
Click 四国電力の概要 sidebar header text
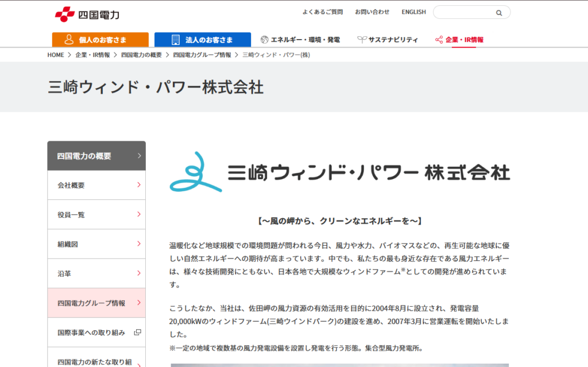84,156
